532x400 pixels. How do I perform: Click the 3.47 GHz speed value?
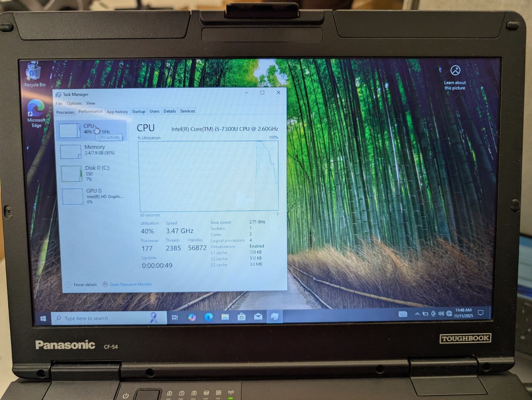(x=180, y=231)
